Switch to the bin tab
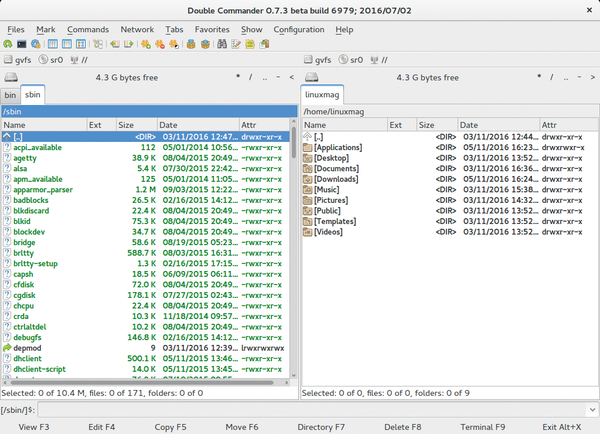This screenshot has height=434, width=600. point(10,94)
